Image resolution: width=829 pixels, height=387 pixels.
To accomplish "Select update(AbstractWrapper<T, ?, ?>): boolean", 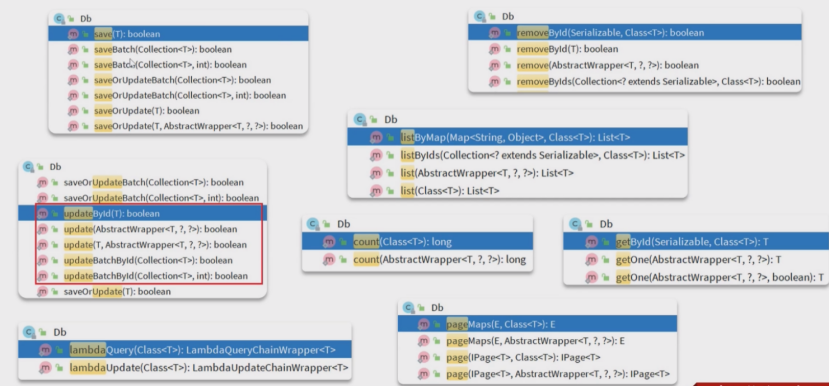I will click(x=143, y=229).
